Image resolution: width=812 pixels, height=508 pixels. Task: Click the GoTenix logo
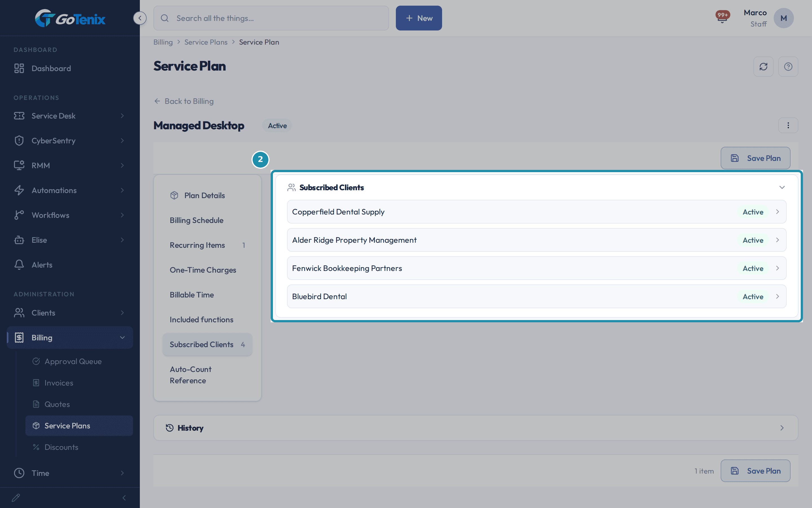pos(70,18)
